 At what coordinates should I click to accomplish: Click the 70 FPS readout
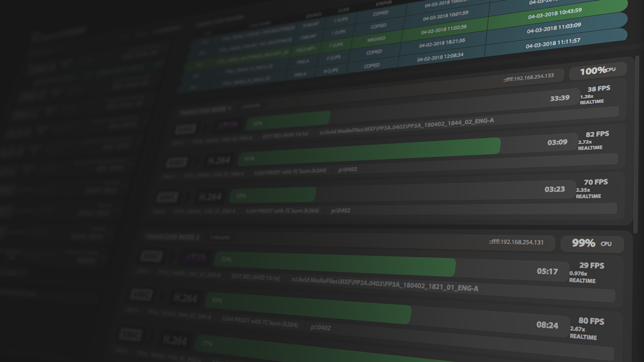pos(595,182)
